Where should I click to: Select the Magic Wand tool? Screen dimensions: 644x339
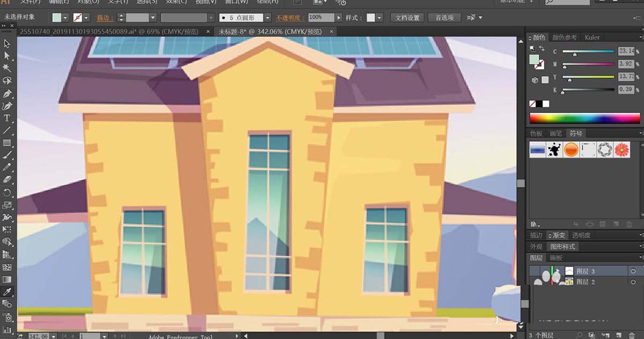[7, 68]
